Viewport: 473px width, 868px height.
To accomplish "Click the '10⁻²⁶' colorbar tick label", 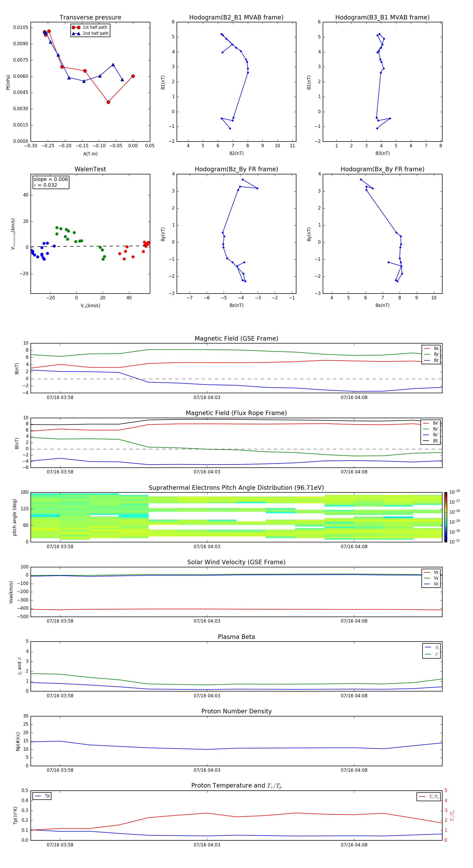I will 455,492.
